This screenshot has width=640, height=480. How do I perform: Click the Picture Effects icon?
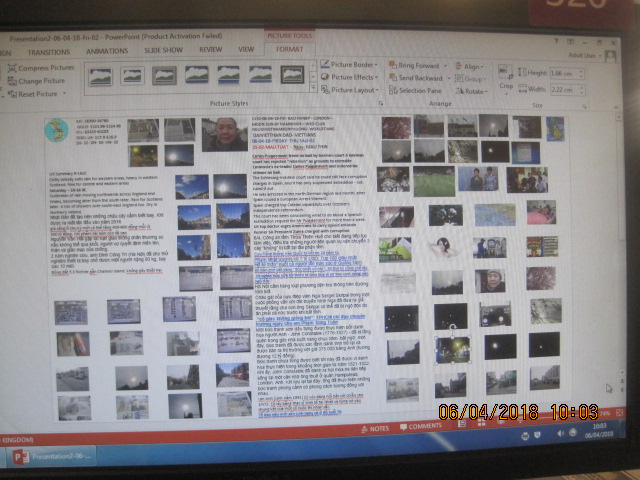325,77
